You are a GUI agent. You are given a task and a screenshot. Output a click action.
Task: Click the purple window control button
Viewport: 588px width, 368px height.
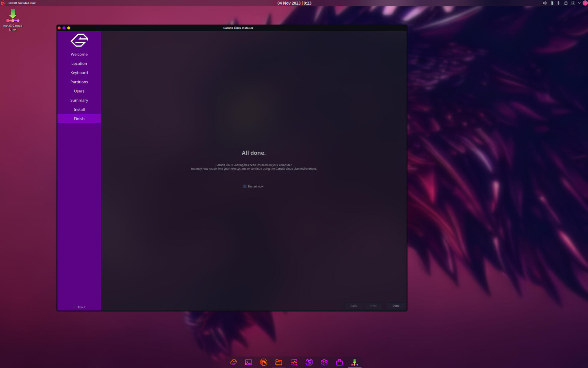(x=64, y=28)
